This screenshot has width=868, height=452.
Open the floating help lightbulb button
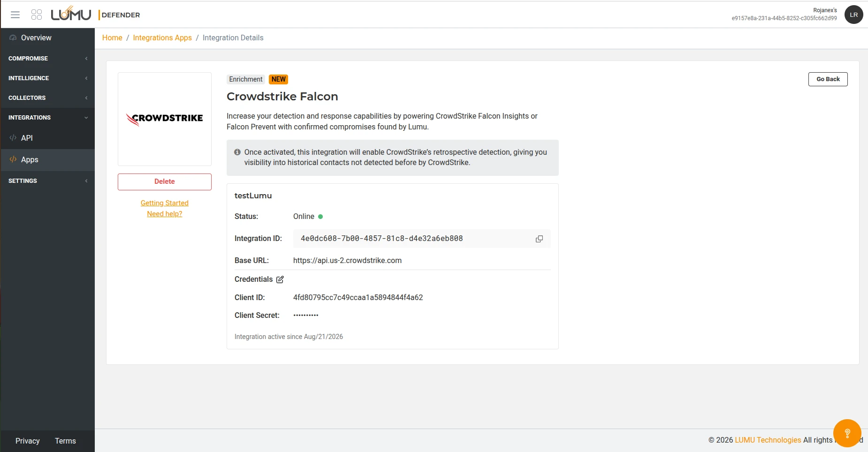[x=847, y=433]
